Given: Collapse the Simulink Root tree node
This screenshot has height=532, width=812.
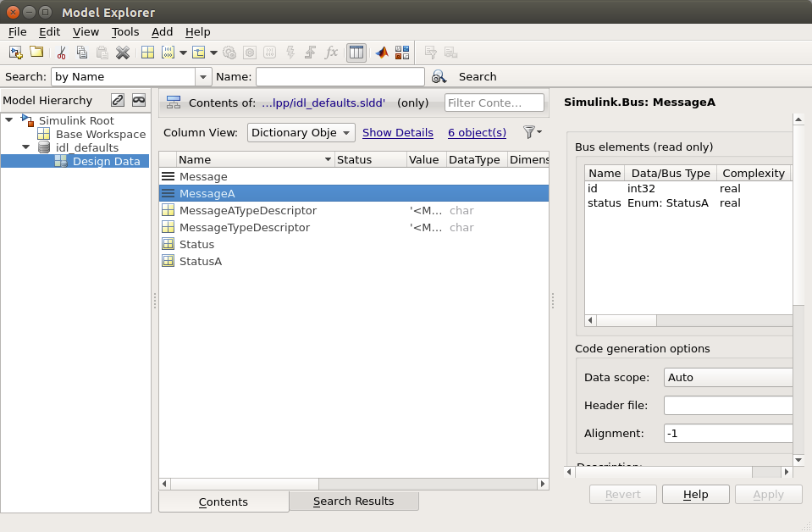Looking at the screenshot, I should [x=8, y=119].
